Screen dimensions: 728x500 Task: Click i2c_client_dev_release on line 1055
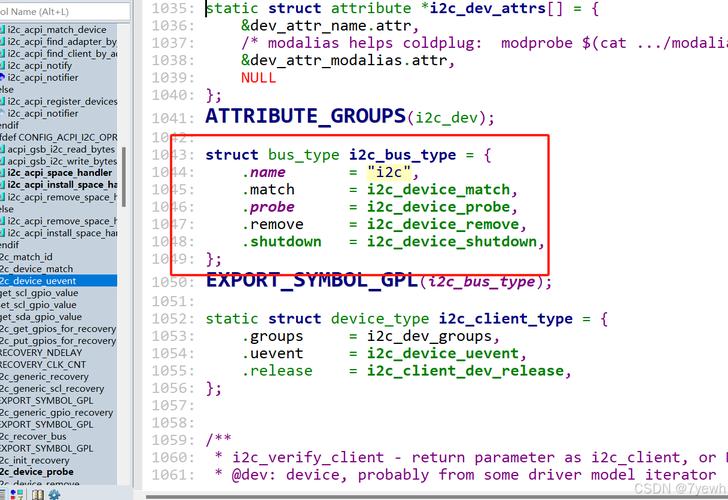pyautogui.click(x=466, y=371)
